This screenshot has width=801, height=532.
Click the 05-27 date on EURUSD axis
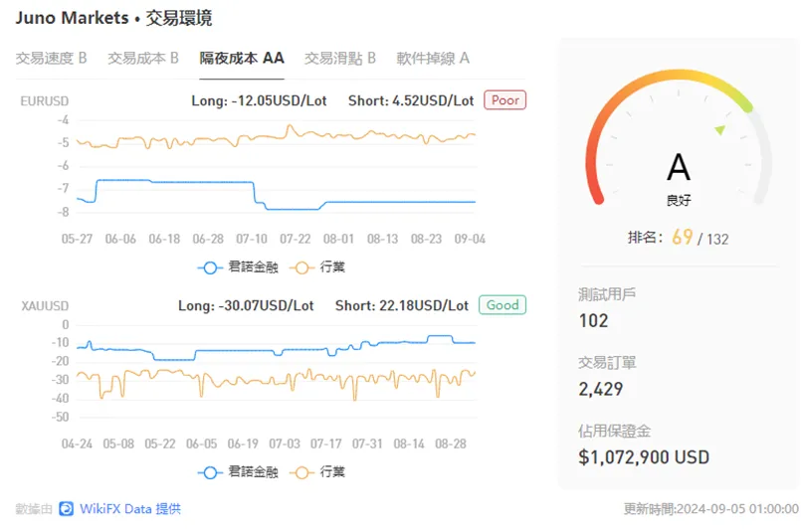click(77, 239)
